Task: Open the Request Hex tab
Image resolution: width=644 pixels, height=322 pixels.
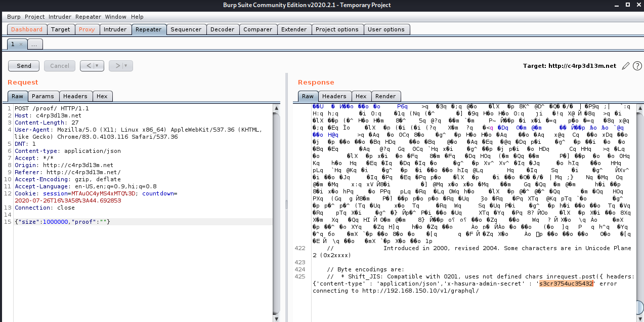Action: (x=102, y=96)
